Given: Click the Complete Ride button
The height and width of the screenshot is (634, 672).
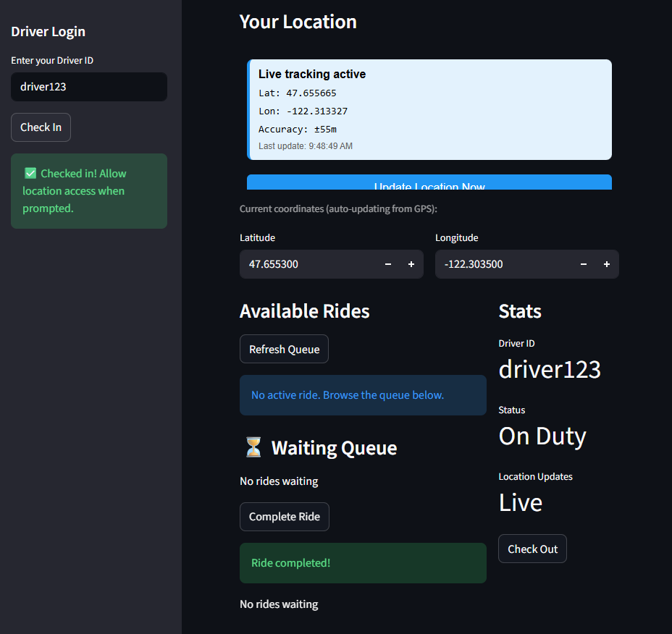Looking at the screenshot, I should [x=285, y=517].
